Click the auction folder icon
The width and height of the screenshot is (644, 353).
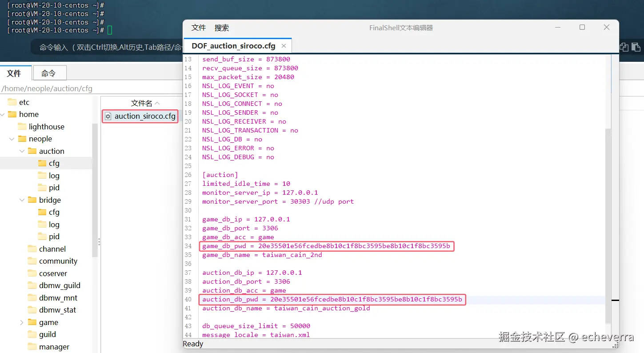pyautogui.click(x=32, y=151)
